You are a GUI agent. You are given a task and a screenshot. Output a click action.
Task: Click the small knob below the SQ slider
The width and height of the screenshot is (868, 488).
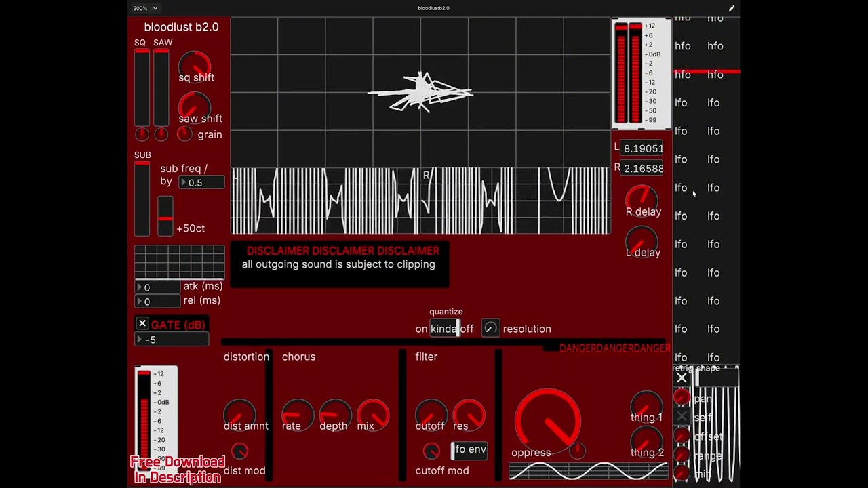click(x=142, y=134)
